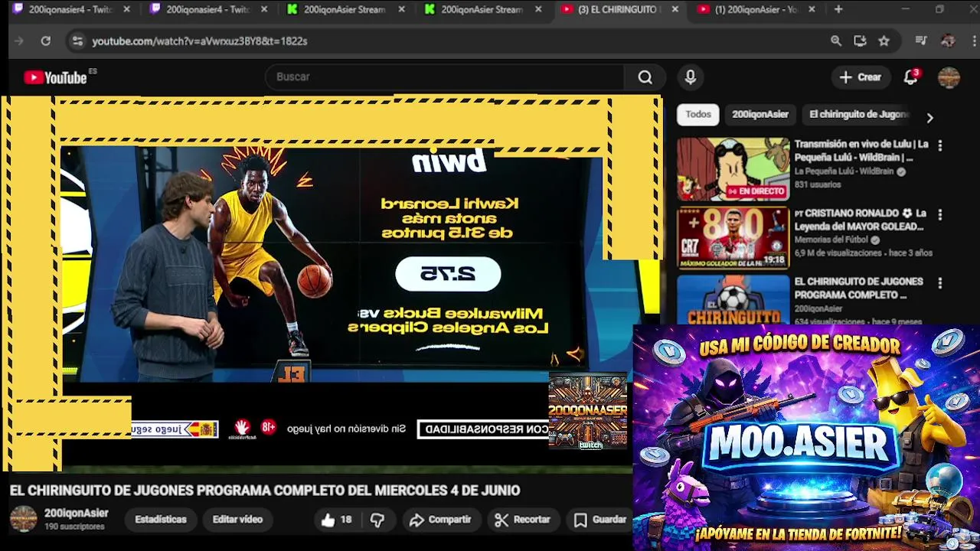Open site information icon in address bar
Image resolution: width=980 pixels, height=551 pixels.
point(77,41)
